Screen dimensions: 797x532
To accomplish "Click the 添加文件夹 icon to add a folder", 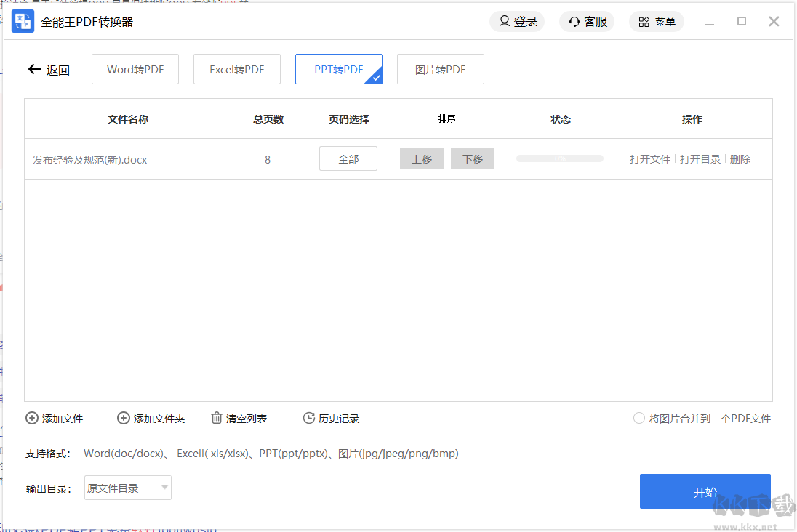I will (124, 418).
